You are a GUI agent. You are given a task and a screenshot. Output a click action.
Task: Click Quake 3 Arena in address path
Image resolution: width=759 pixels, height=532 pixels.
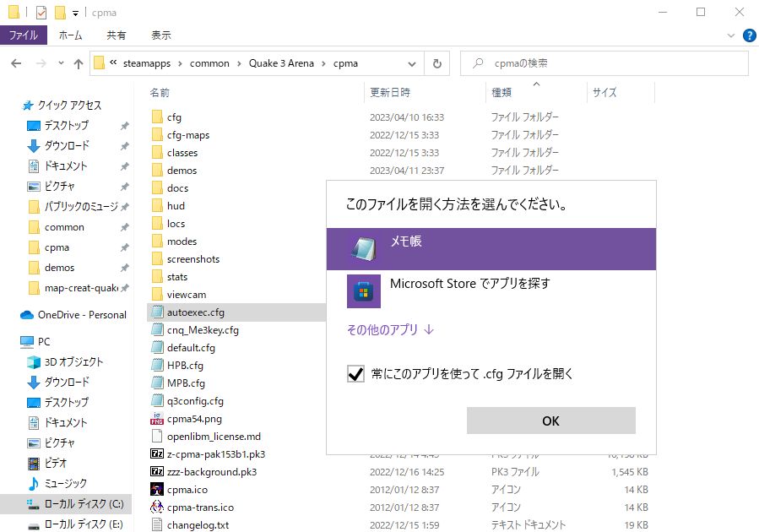(281, 63)
